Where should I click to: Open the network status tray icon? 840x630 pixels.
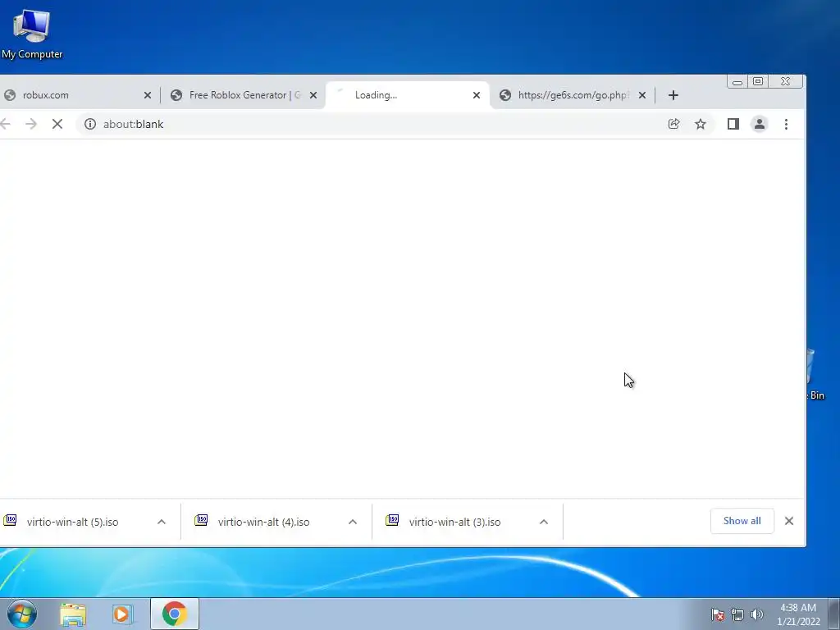click(737, 615)
